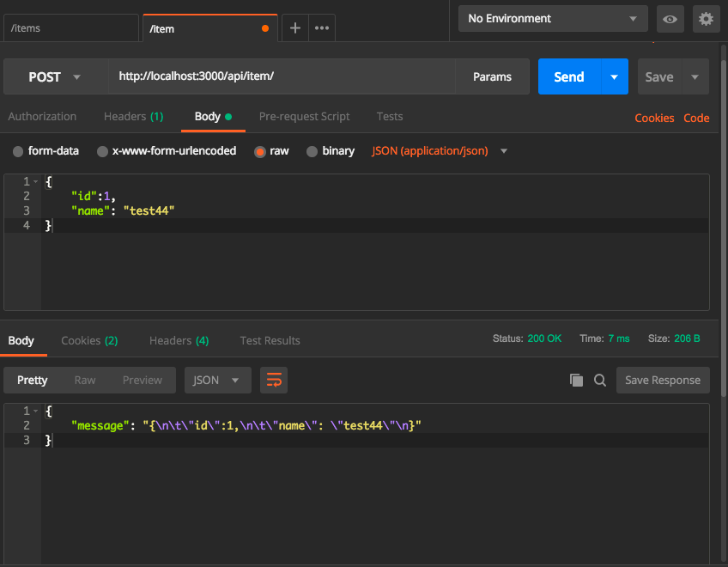The height and width of the screenshot is (567, 728).
Task: Open the POST method dropdown
Action: 56,76
